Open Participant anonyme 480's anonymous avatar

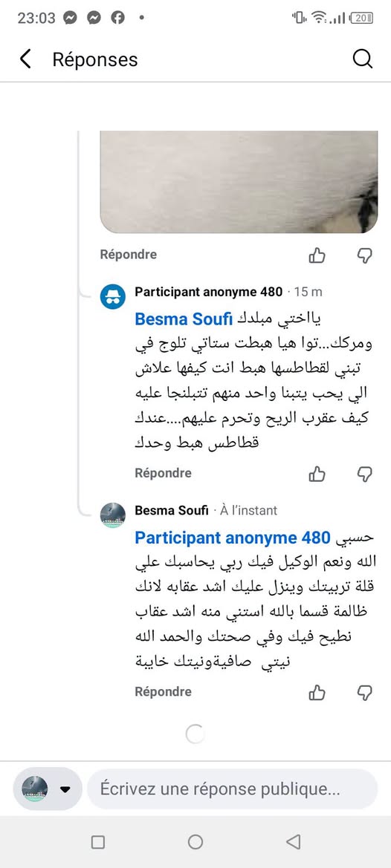[112, 296]
